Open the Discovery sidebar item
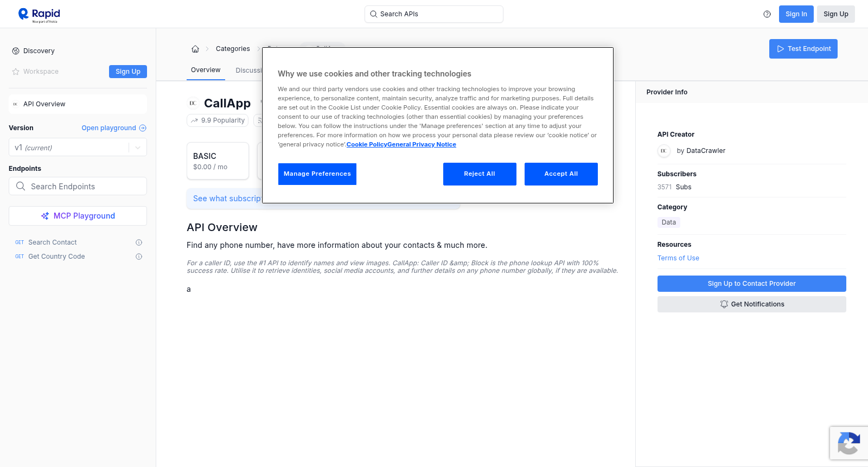This screenshot has width=868, height=467. [x=39, y=51]
